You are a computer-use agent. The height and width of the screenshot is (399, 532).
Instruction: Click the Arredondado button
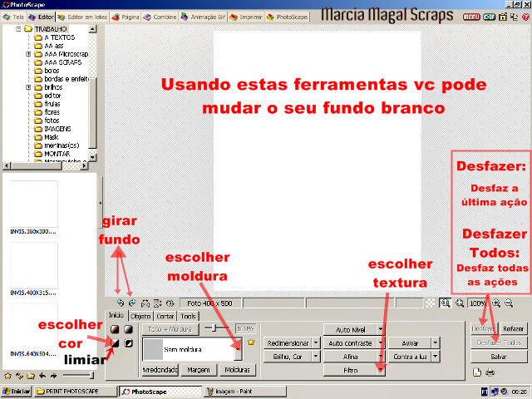tap(160, 370)
